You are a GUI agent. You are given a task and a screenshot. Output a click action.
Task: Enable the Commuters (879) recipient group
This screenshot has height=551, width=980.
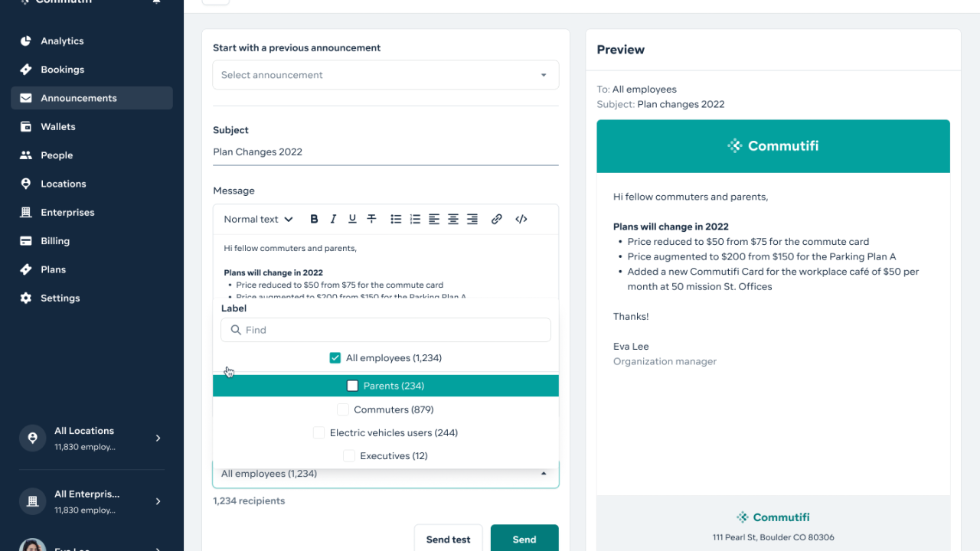(x=343, y=409)
